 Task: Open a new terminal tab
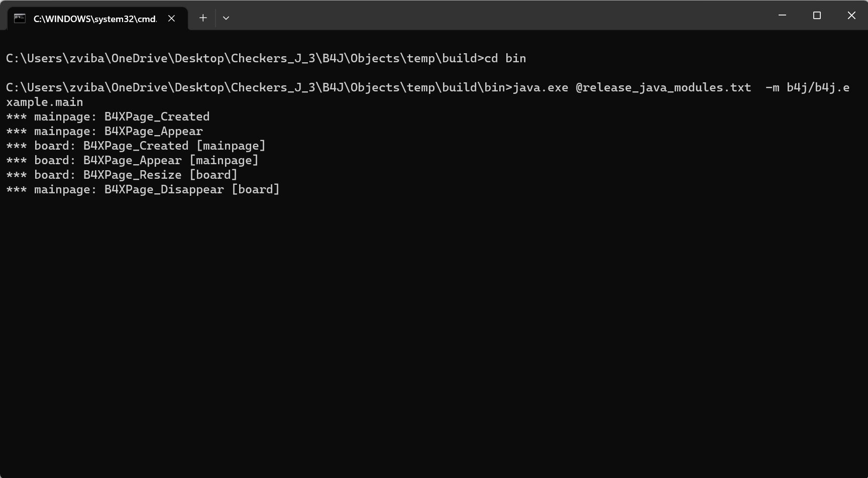(203, 18)
